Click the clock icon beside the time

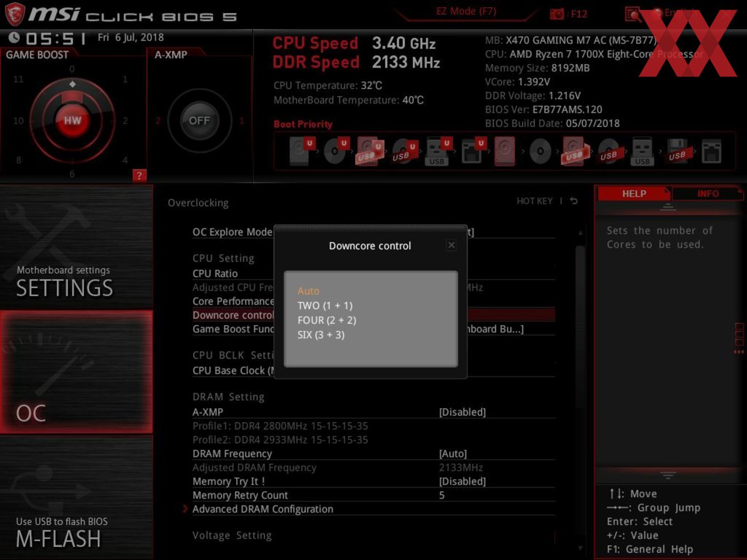pyautogui.click(x=14, y=37)
